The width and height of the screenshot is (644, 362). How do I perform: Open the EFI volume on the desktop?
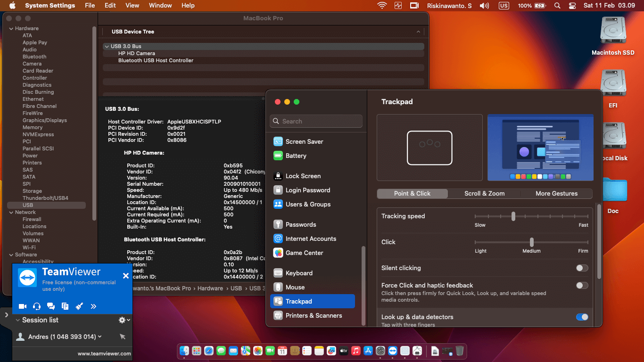pyautogui.click(x=613, y=84)
